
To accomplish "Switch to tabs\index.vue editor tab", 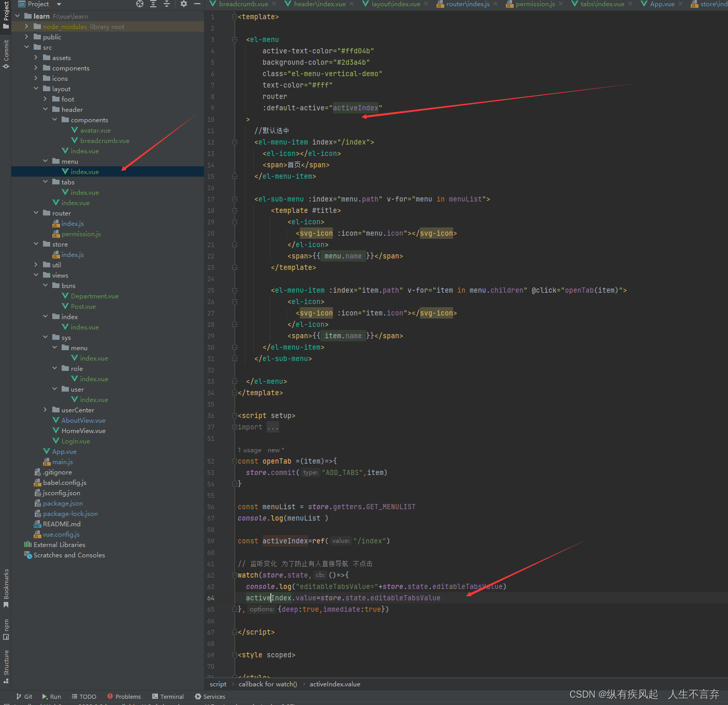I will click(x=602, y=4).
